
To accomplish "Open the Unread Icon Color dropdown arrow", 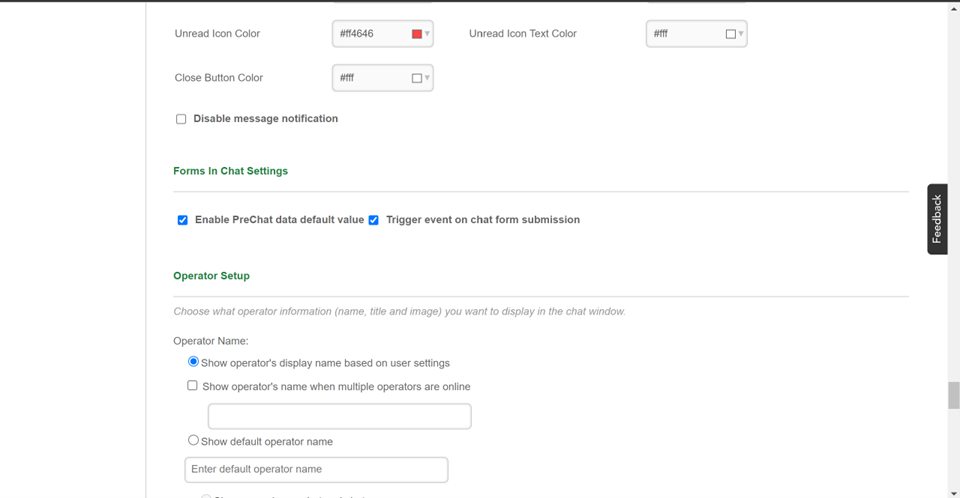I will click(x=427, y=34).
